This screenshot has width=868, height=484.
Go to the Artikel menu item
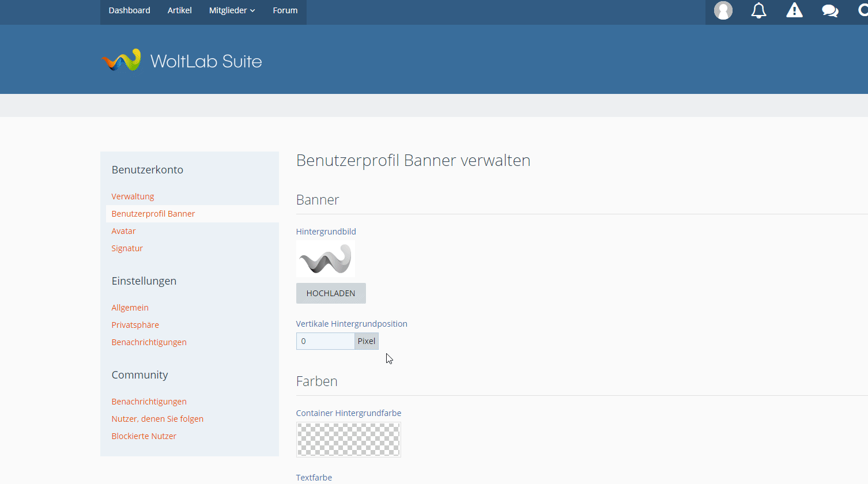[x=179, y=10]
